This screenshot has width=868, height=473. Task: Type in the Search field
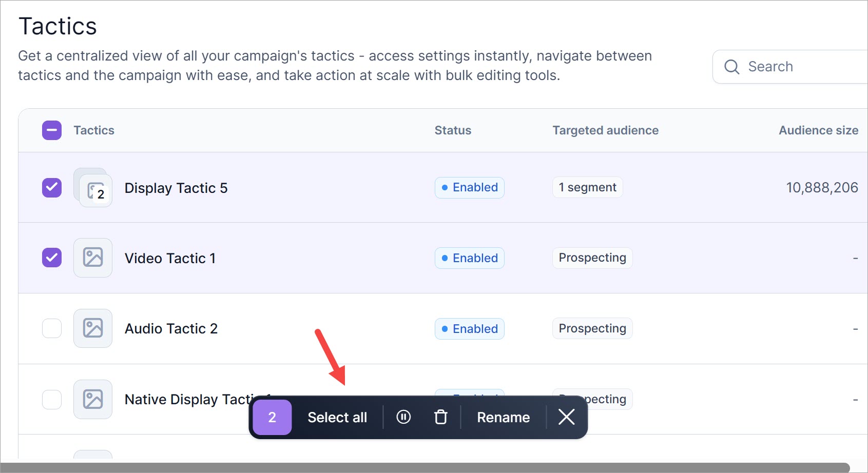801,67
